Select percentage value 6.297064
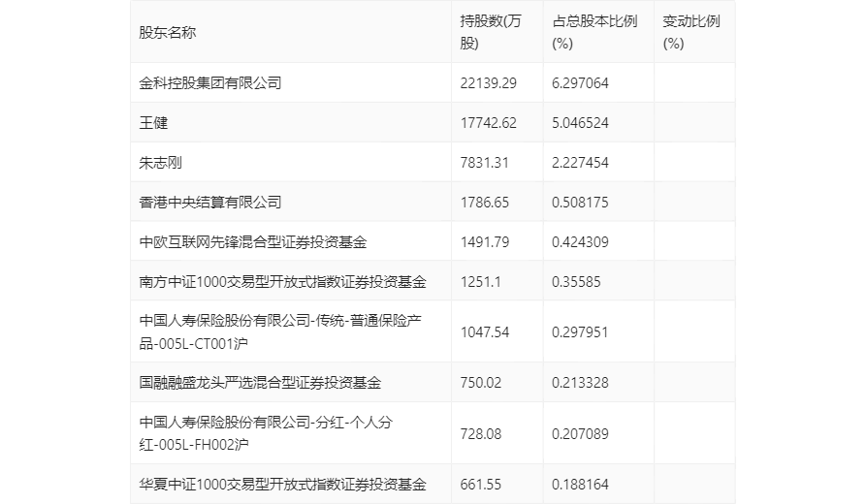Screen dimensions: 866x504 pos(580,82)
